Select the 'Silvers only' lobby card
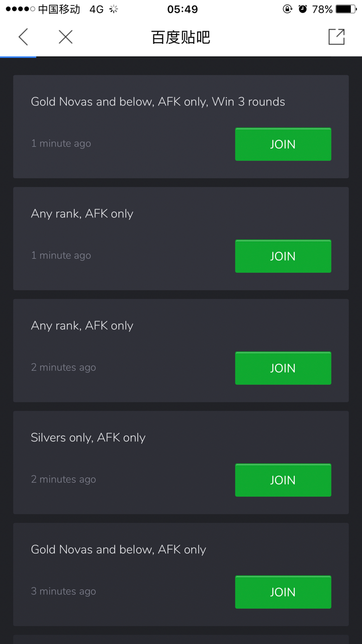Image resolution: width=362 pixels, height=644 pixels. (x=126, y=453)
